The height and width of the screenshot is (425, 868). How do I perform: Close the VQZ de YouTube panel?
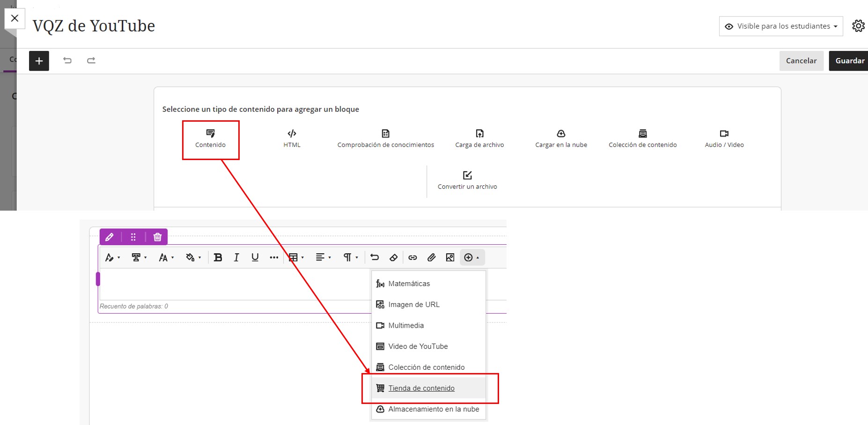coord(15,18)
